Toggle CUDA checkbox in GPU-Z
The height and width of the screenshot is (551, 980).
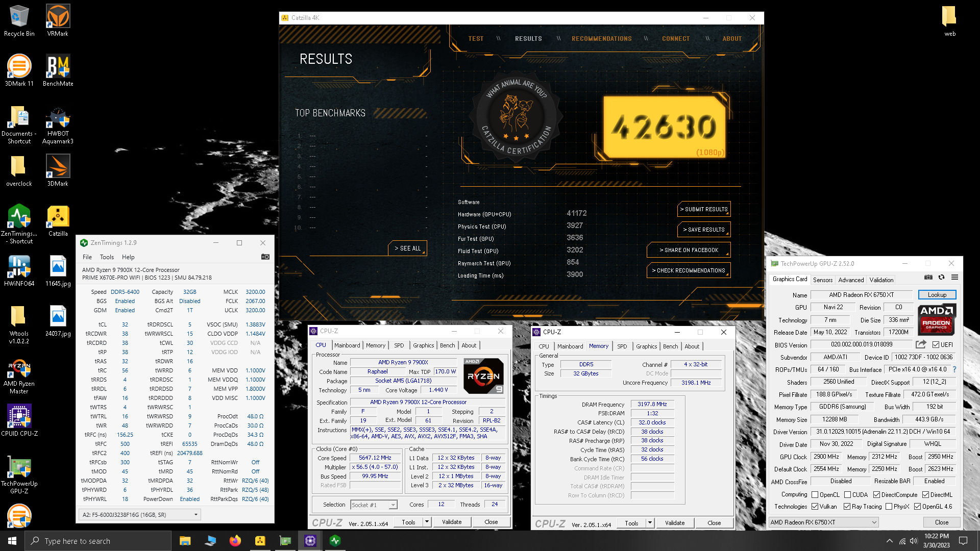(847, 495)
